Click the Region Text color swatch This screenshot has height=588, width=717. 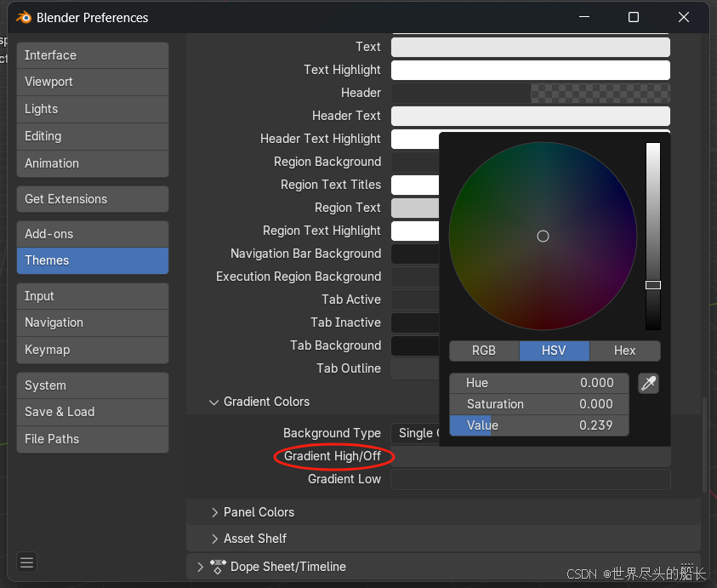point(415,208)
